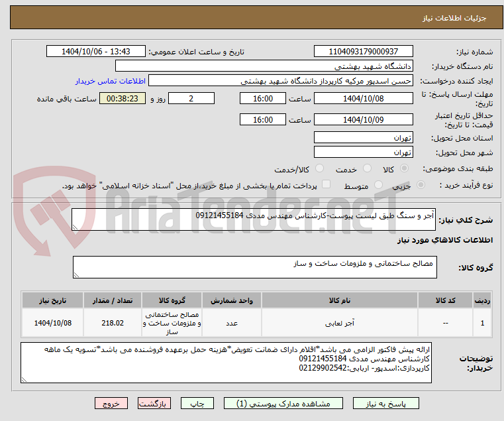Click the شهر محل تحویل field

click(363, 152)
